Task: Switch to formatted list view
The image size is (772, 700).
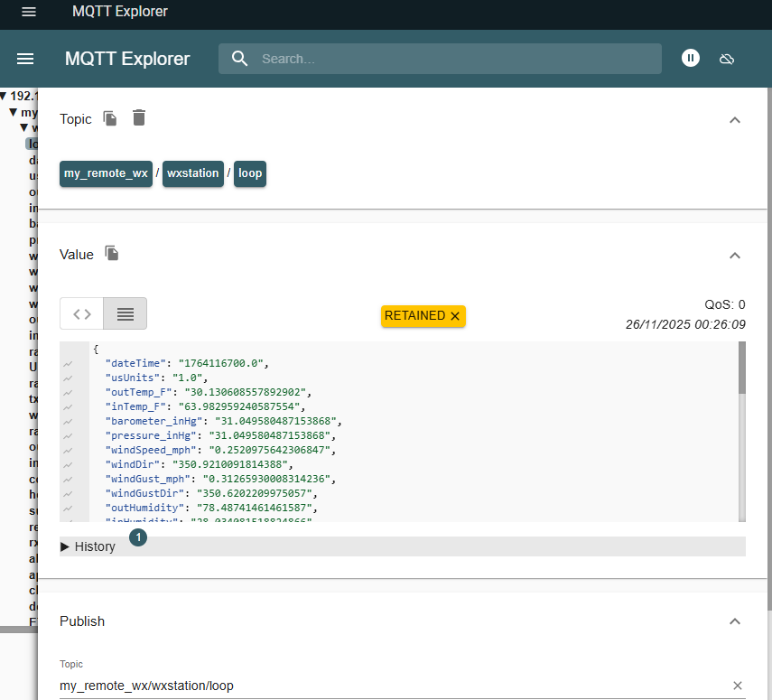Action: coord(126,313)
